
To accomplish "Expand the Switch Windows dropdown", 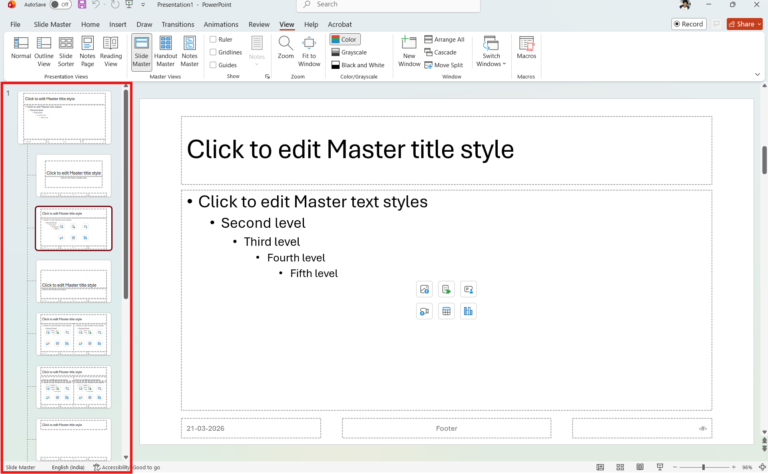I will tap(491, 51).
